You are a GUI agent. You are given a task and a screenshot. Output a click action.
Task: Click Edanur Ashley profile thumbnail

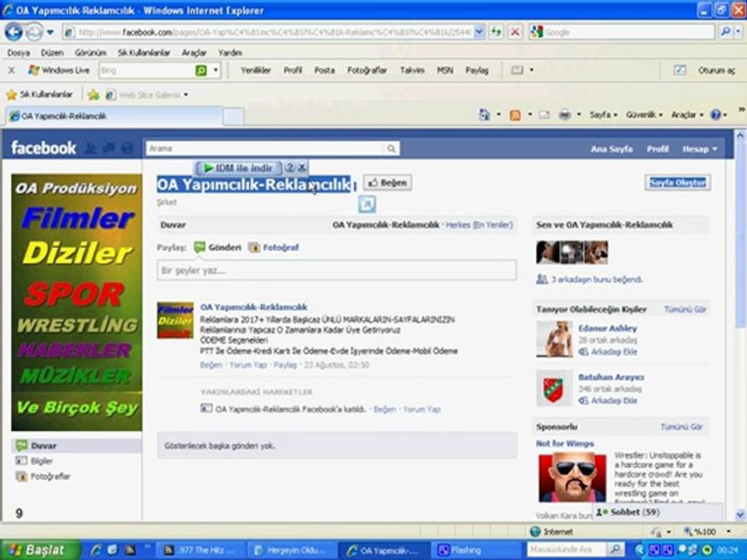554,339
